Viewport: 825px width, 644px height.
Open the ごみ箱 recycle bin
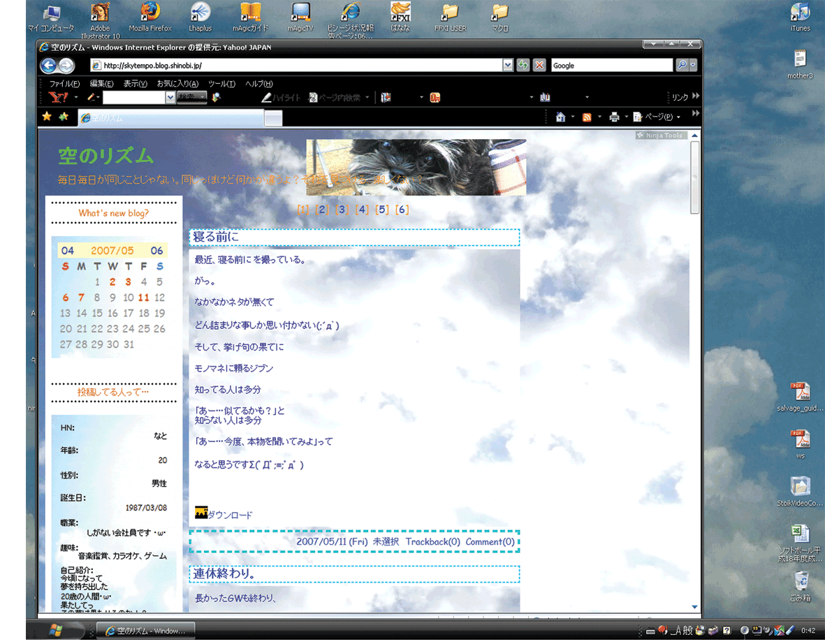tap(801, 586)
